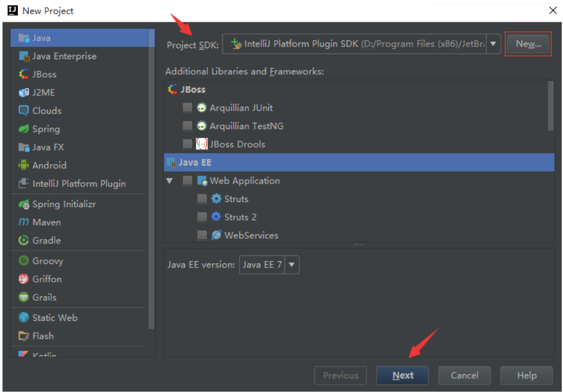Click the project type list scrollbar
Screen dimensions: 563x392
(x=152, y=179)
